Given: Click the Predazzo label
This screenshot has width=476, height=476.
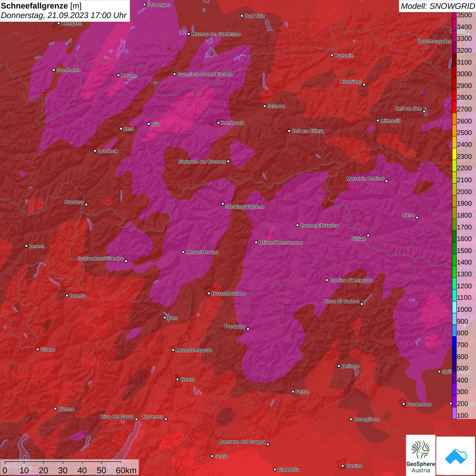Looking at the screenshot, I should [235, 326].
